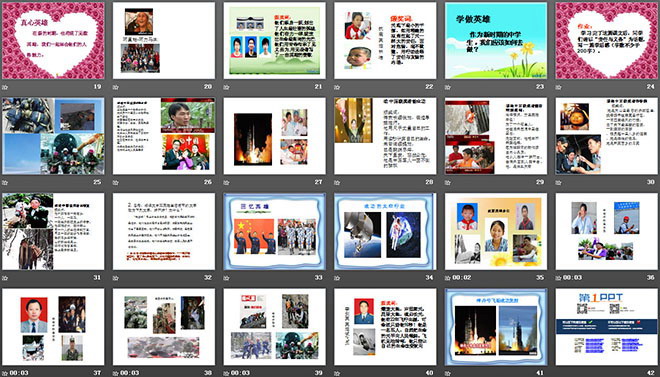Click the animation star icon under slide 19
This screenshot has height=377, width=660.
point(5,87)
